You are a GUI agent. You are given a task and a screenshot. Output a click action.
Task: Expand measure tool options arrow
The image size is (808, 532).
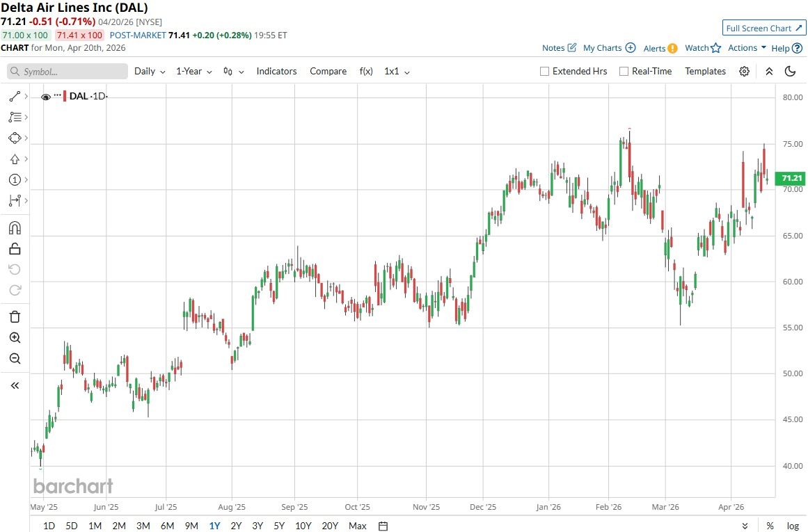26,200
